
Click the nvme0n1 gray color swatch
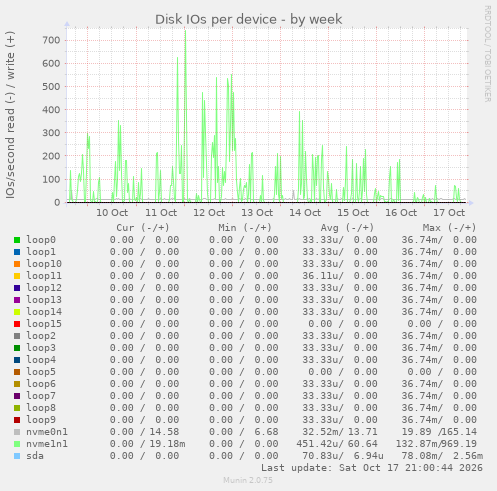pyautogui.click(x=17, y=432)
